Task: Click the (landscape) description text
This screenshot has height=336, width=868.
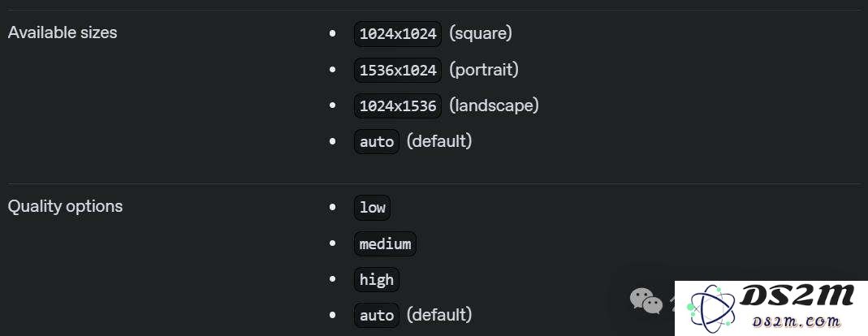Action: (x=494, y=106)
